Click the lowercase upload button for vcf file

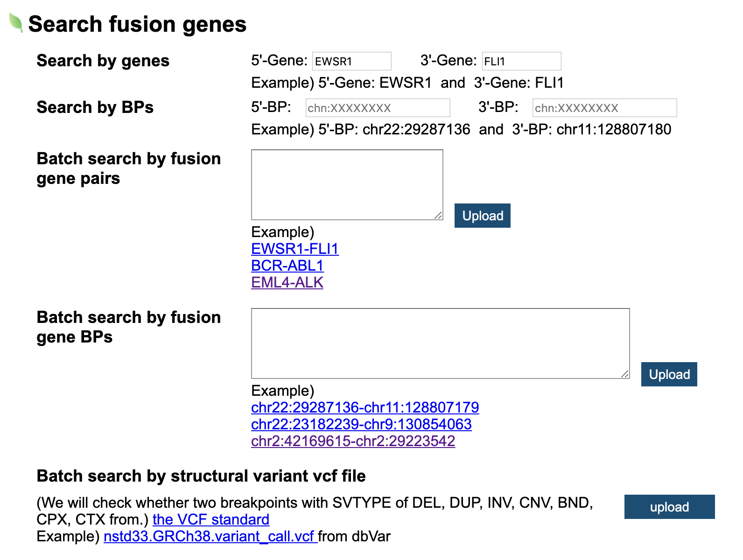(669, 507)
